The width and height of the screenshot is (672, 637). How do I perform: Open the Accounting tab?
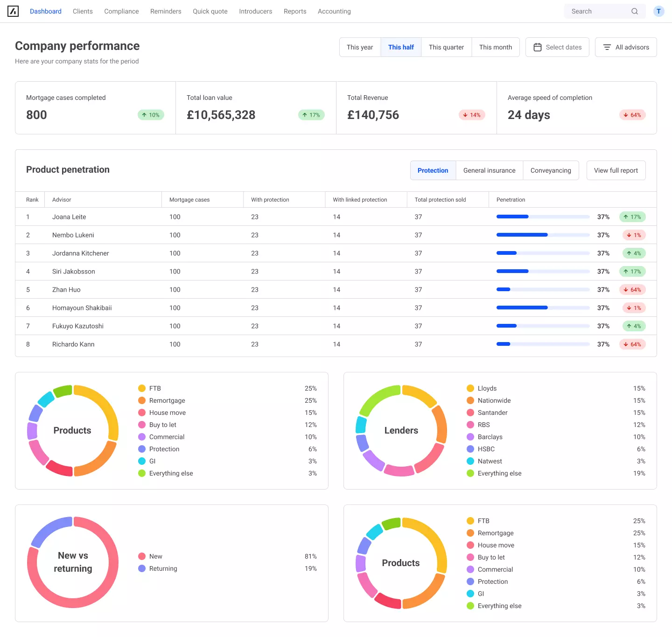tap(334, 11)
